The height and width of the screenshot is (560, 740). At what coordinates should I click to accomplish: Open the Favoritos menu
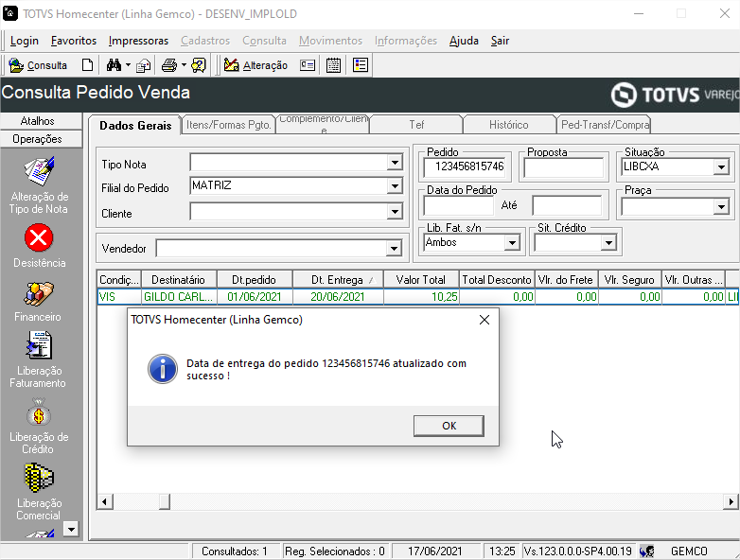tap(74, 41)
